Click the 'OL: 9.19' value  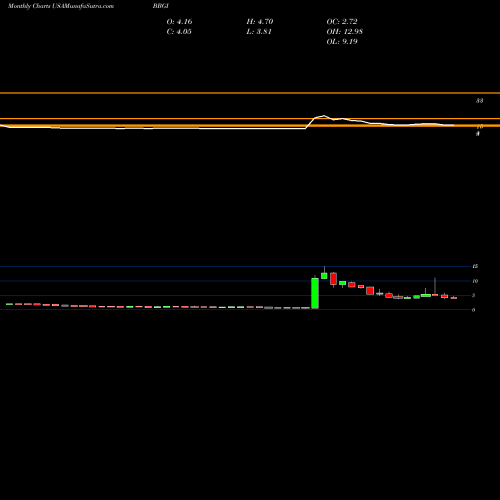point(342,42)
